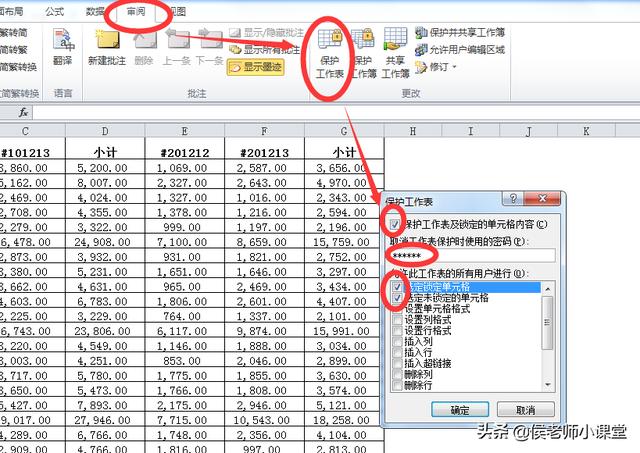Viewport: 640px width, 453px height.
Task: Click 允许用户编辑区域
Action: 460,50
